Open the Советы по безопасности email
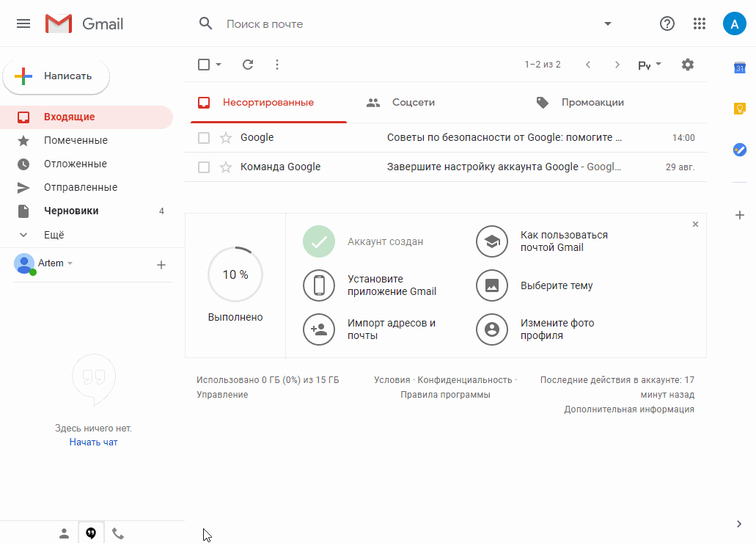 coord(446,138)
